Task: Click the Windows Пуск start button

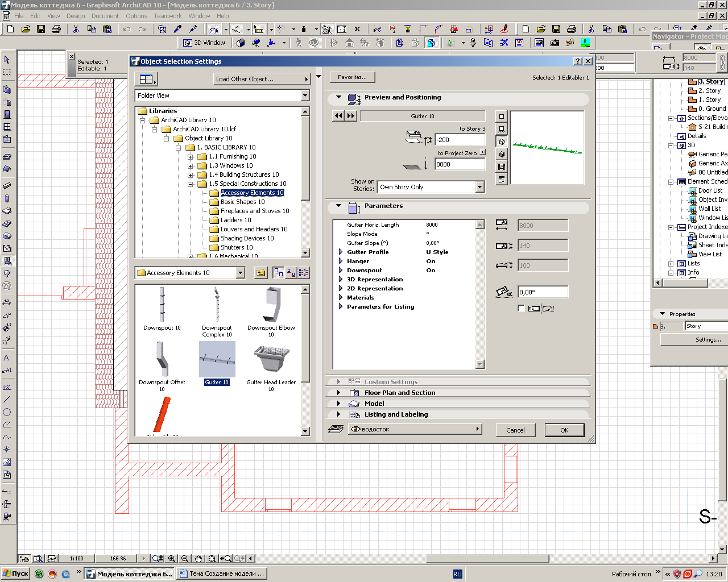Action: coord(15,574)
